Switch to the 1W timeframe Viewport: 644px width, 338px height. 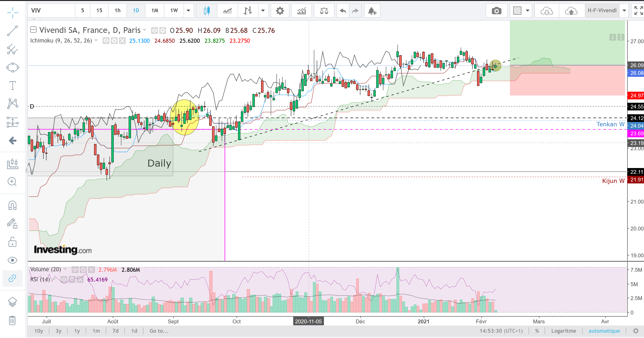pos(174,11)
